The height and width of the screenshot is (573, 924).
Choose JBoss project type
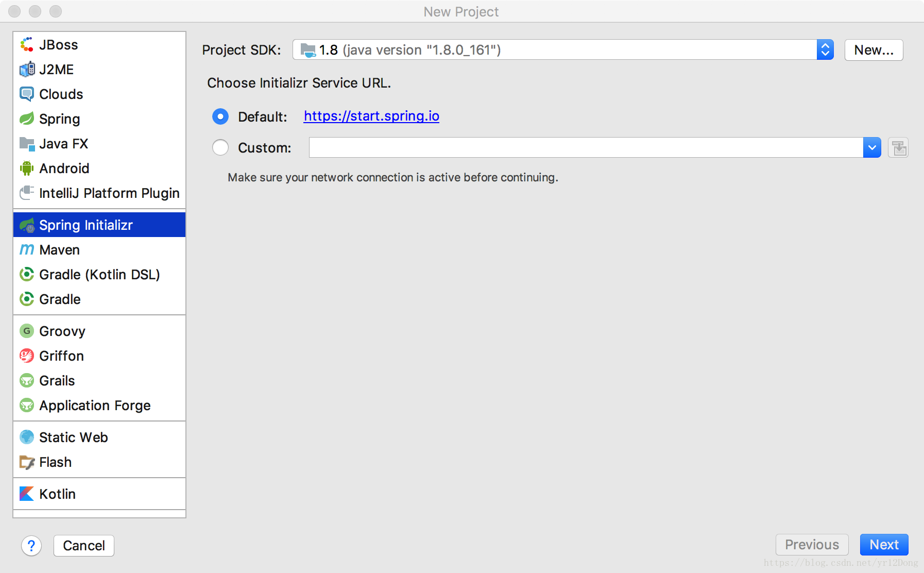pos(99,45)
